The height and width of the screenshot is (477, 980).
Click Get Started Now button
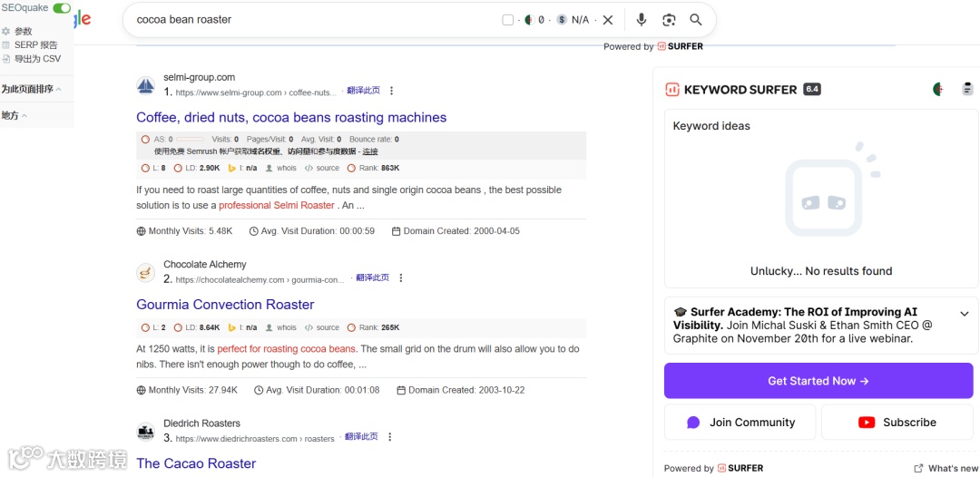[x=818, y=381]
